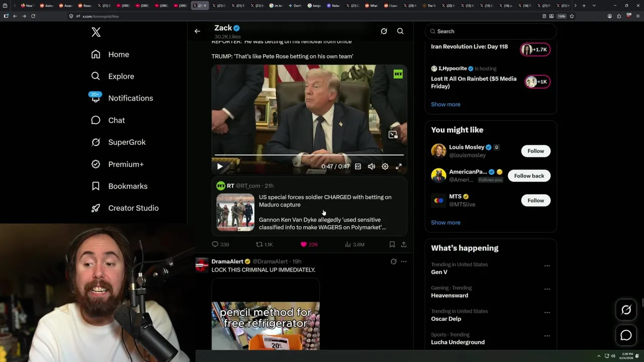The width and height of the screenshot is (644, 362).
Task: Open Creator Studio in sidebar
Action: point(125,208)
